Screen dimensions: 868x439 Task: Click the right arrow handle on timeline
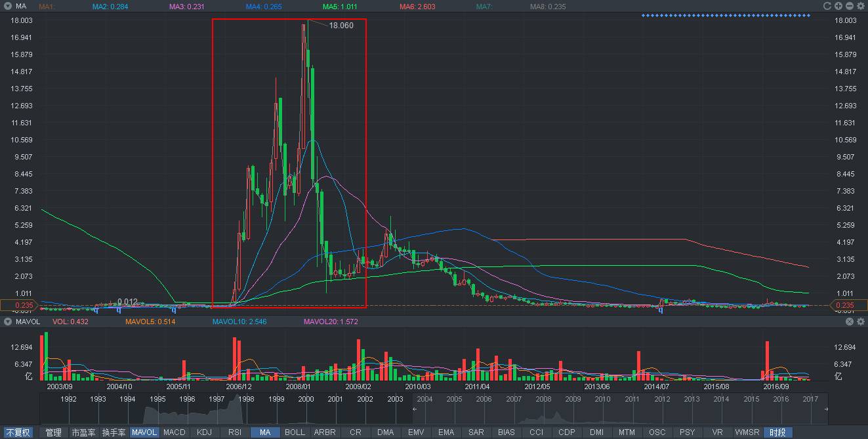pos(826,409)
